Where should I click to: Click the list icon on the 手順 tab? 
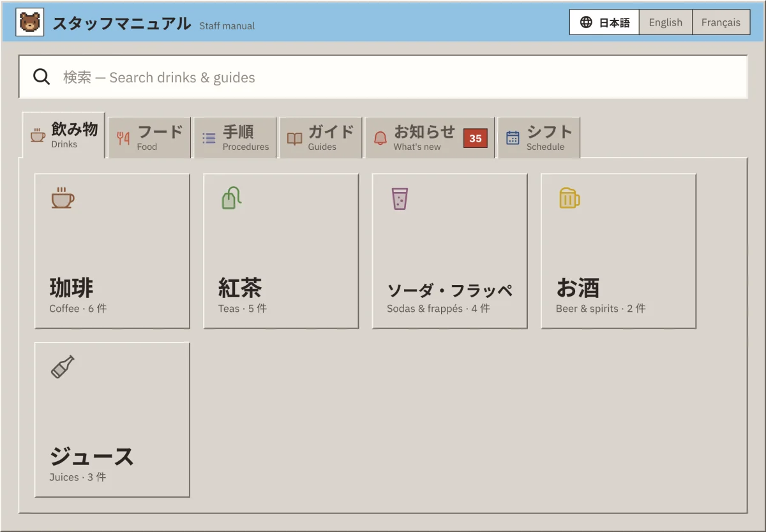coord(209,138)
